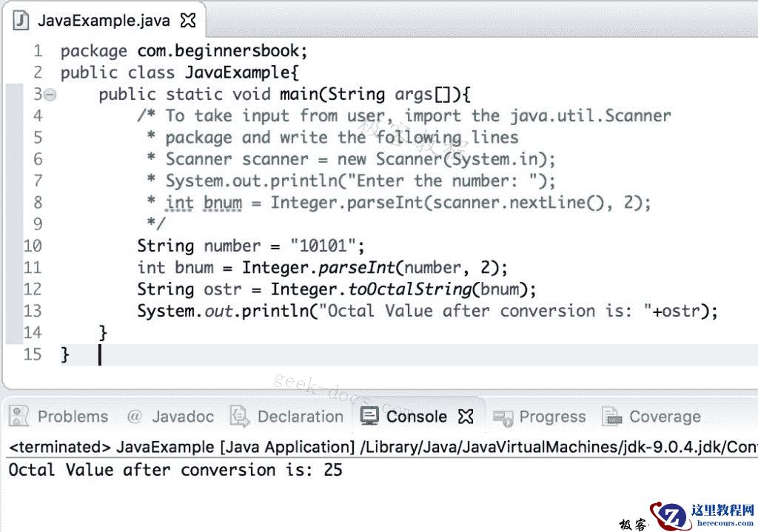Viewport: 758px width, 532px height.
Task: Close the JavaExample.java editor tab
Action: coord(187,19)
